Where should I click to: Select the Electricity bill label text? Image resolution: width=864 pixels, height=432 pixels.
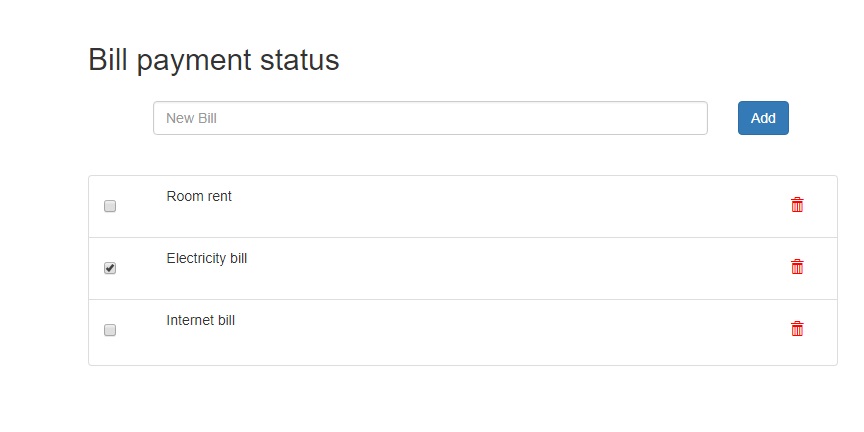point(207,258)
